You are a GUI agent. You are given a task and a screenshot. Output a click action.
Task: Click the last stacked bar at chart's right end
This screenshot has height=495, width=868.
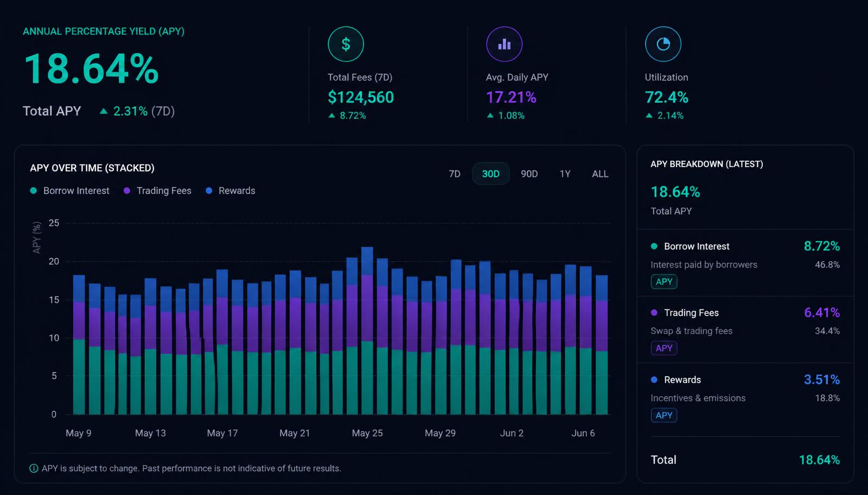point(602,345)
